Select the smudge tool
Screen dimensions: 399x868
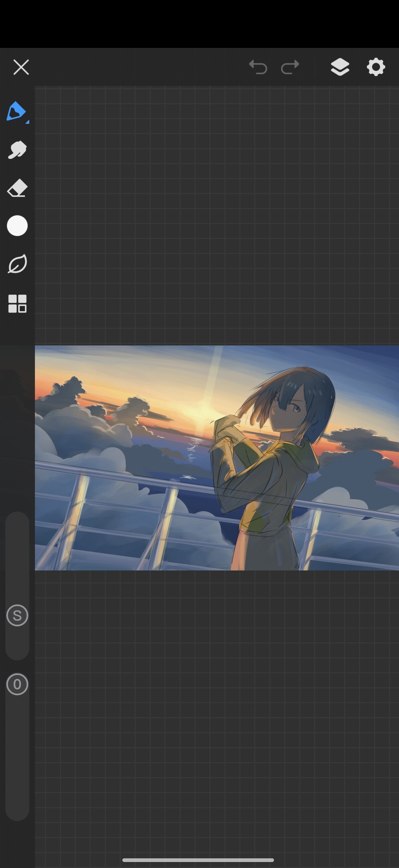[17, 150]
